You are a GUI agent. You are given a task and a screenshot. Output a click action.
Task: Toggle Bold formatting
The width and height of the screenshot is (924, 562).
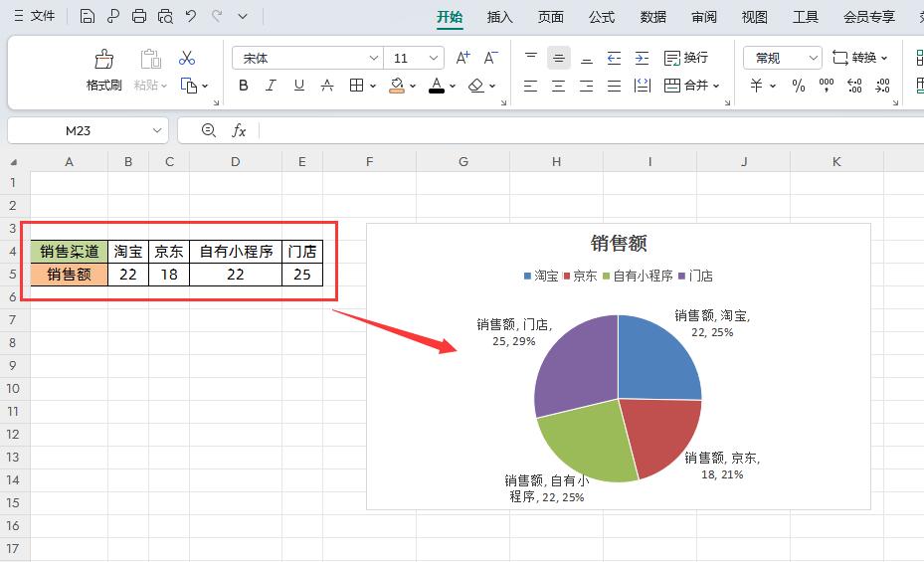click(x=244, y=86)
